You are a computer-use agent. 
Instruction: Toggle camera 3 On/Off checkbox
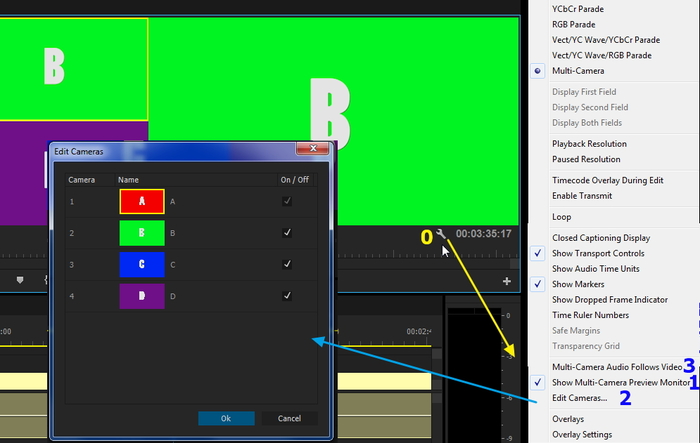click(287, 264)
